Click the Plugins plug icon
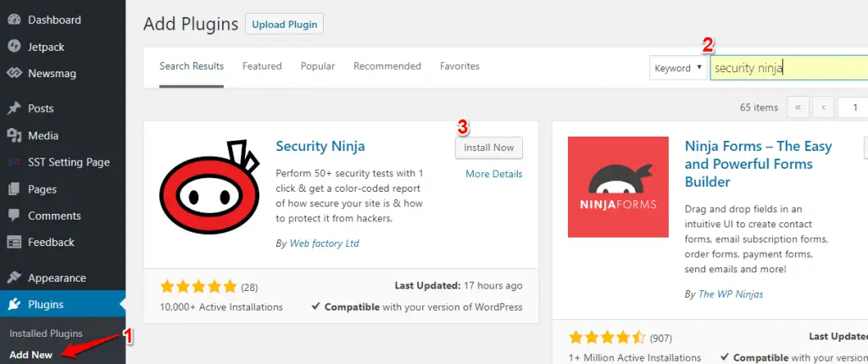This screenshot has height=364, width=868. [14, 304]
